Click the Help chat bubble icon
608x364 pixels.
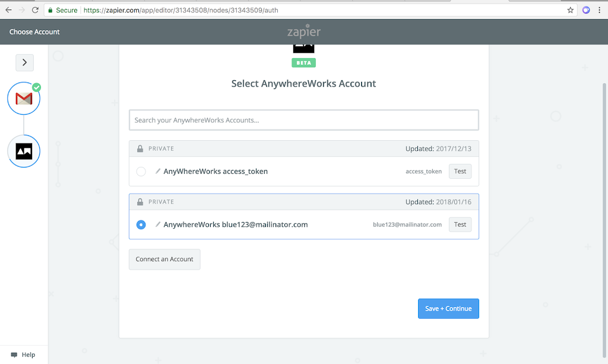(x=14, y=354)
